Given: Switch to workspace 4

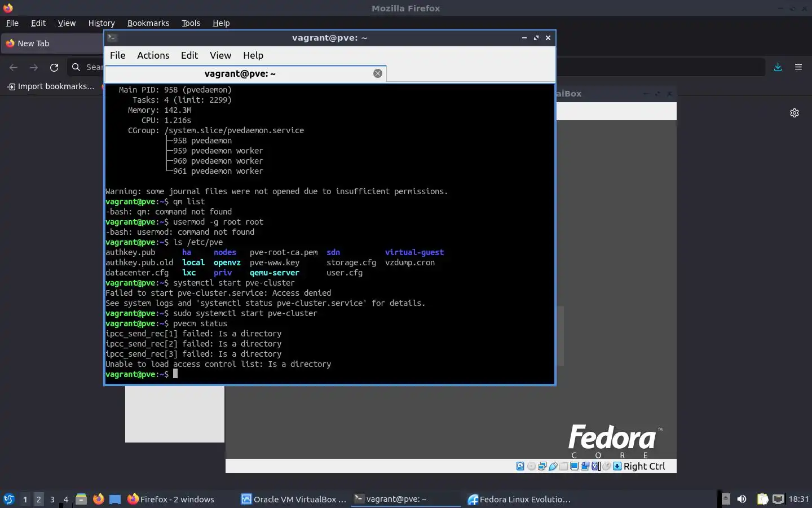Looking at the screenshot, I should pos(65,500).
